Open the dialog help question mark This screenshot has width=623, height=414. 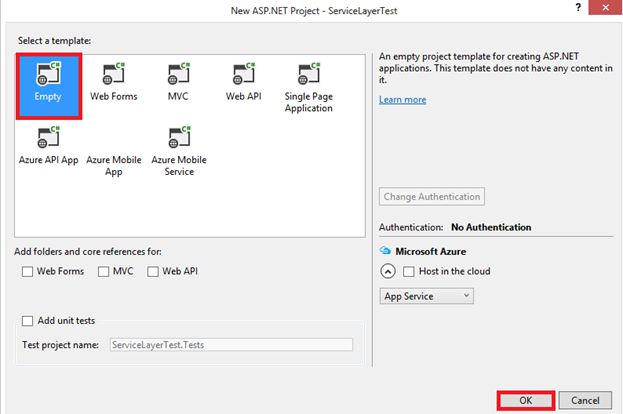pos(578,7)
